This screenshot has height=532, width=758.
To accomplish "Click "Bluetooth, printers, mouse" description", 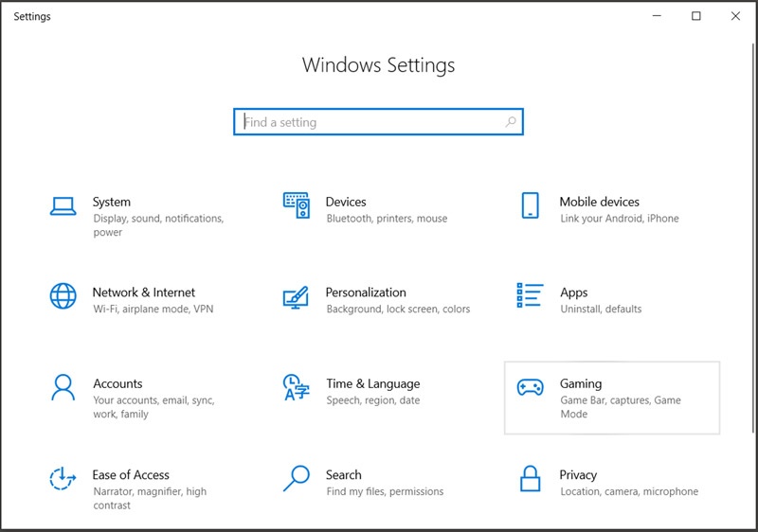I will coord(387,219).
